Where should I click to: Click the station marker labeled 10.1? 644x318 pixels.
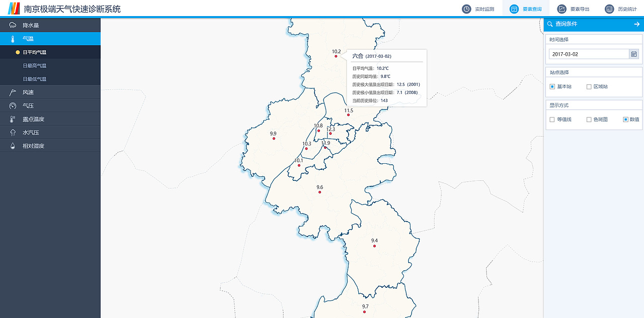pyautogui.click(x=299, y=165)
